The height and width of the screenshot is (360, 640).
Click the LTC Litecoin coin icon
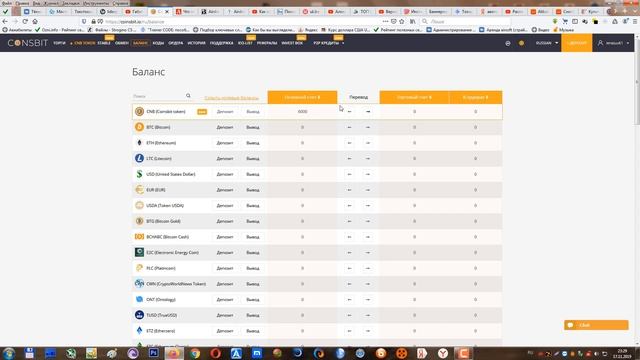coord(140,158)
